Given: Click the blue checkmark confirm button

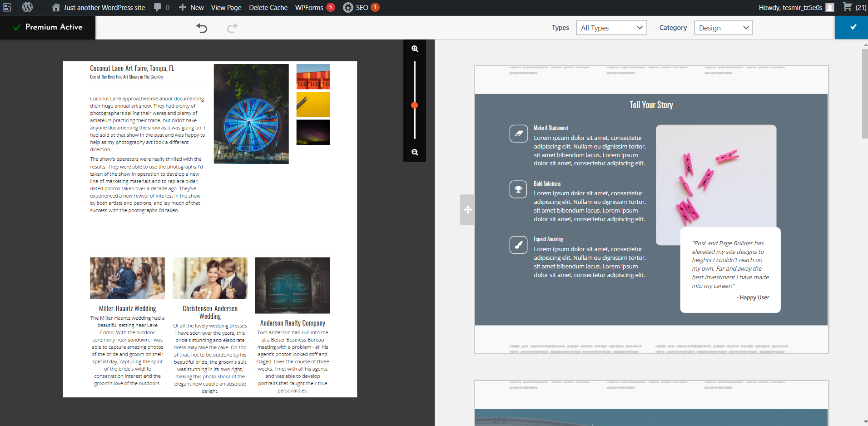Looking at the screenshot, I should (x=851, y=27).
